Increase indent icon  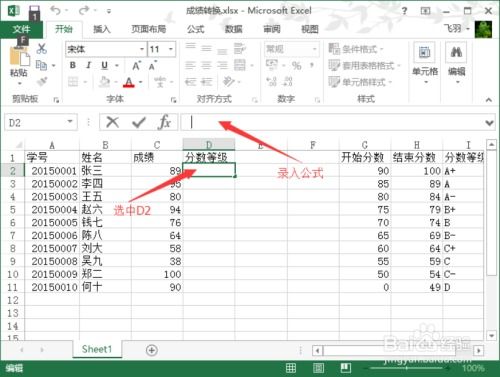pos(207,81)
